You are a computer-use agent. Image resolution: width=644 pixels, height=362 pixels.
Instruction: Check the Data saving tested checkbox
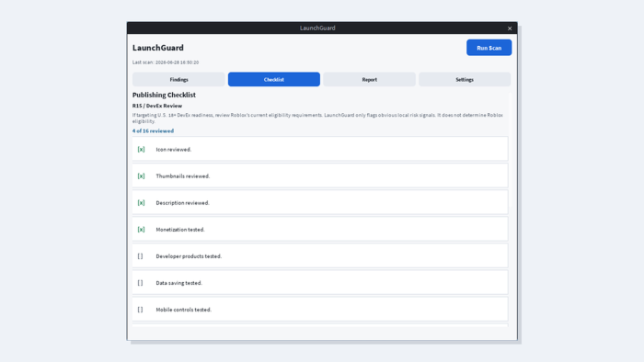coord(140,282)
